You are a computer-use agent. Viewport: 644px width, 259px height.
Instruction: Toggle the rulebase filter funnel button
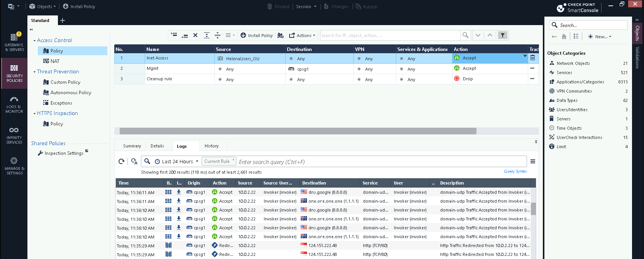click(x=502, y=36)
